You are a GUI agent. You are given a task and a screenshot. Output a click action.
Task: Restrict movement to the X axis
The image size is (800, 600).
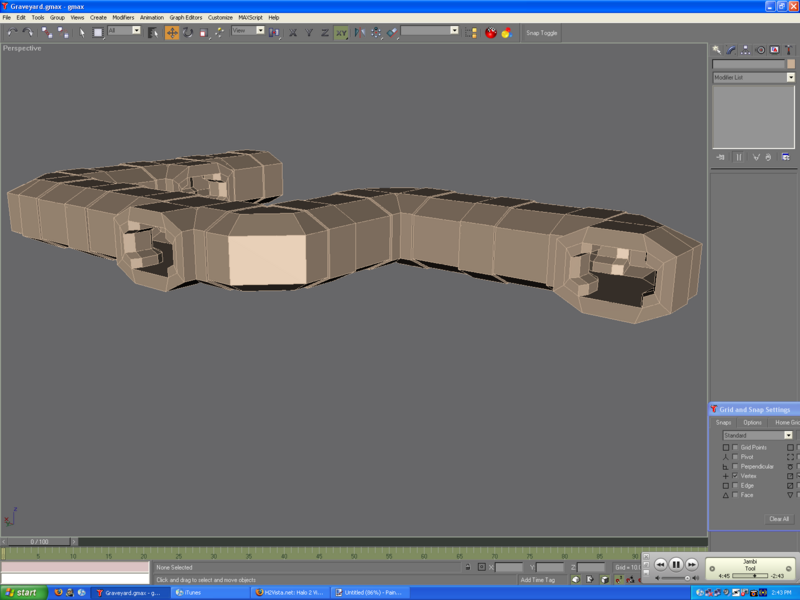pos(293,33)
